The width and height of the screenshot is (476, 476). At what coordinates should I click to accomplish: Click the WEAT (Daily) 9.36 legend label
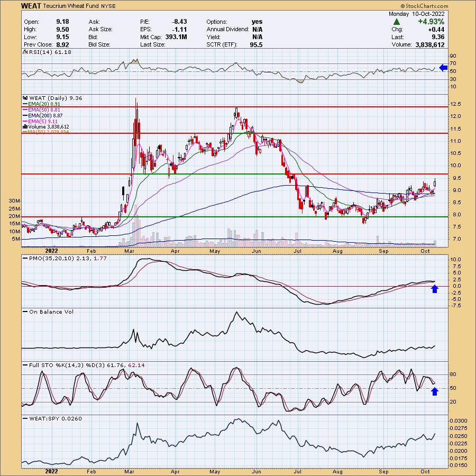pos(56,98)
